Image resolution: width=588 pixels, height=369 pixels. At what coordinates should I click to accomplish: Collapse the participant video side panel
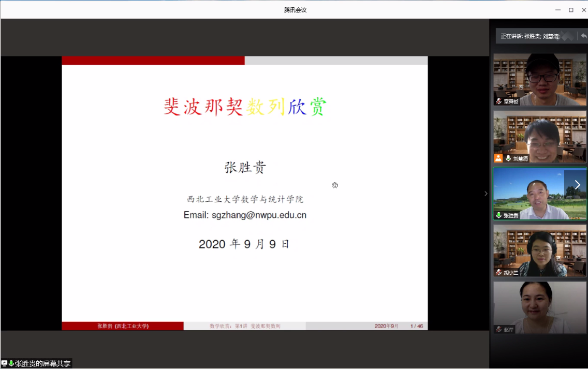pos(486,194)
